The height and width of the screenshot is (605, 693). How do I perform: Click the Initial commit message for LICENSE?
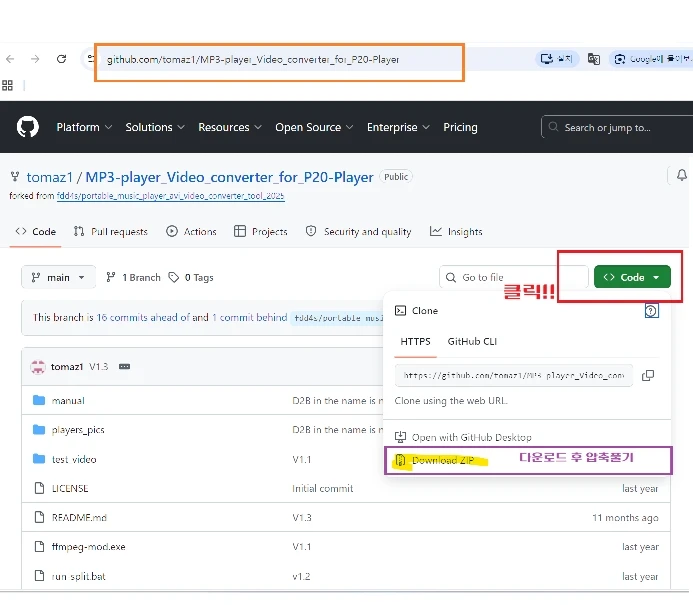(x=323, y=488)
